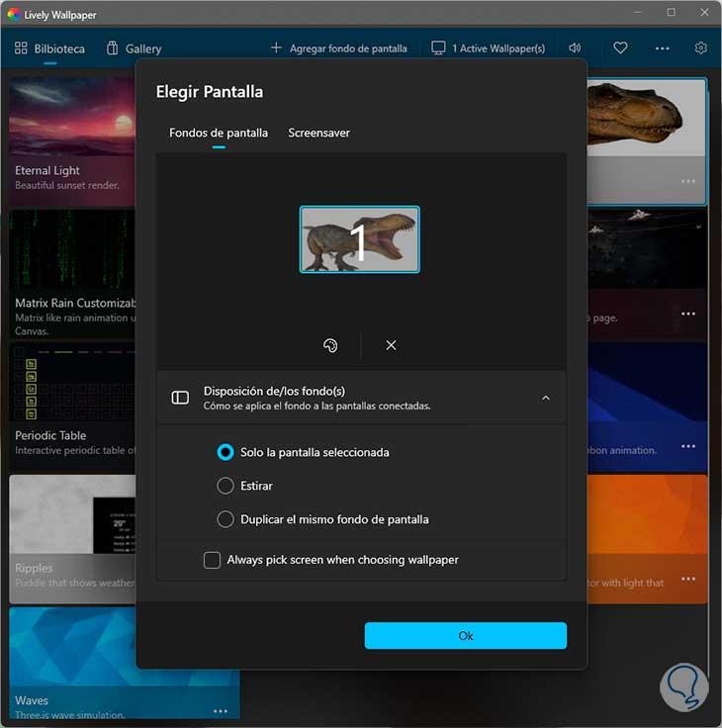This screenshot has height=728, width=722.
Task: Click the X close wallpaper icon
Action: [x=391, y=345]
